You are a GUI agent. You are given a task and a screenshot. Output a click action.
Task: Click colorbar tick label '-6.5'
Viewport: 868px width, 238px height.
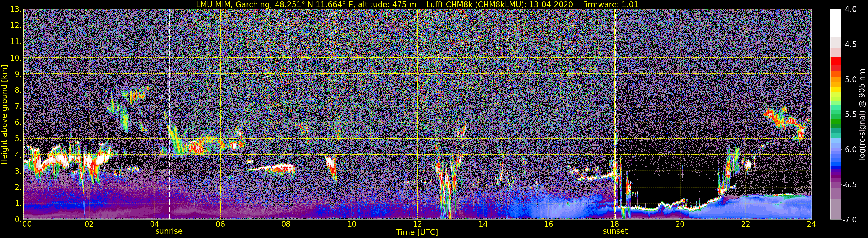click(x=850, y=185)
